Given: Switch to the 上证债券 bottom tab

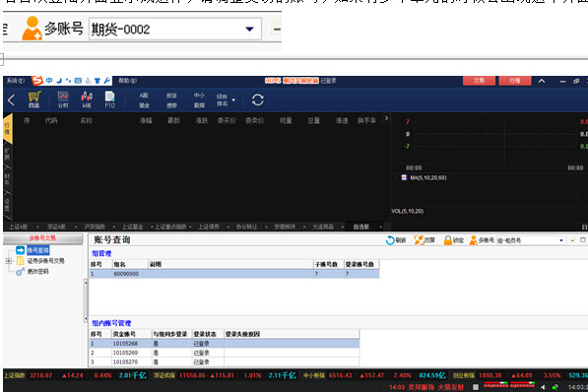Looking at the screenshot, I should [209, 227].
